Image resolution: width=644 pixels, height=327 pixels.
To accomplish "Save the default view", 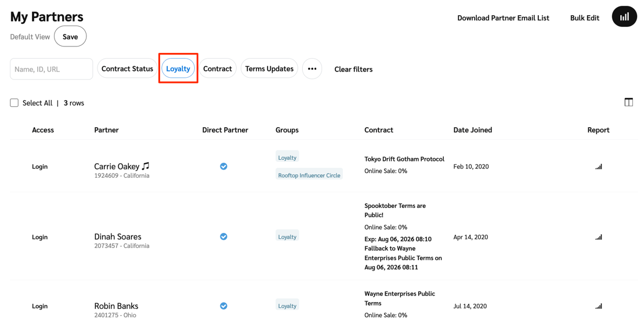I will [70, 37].
